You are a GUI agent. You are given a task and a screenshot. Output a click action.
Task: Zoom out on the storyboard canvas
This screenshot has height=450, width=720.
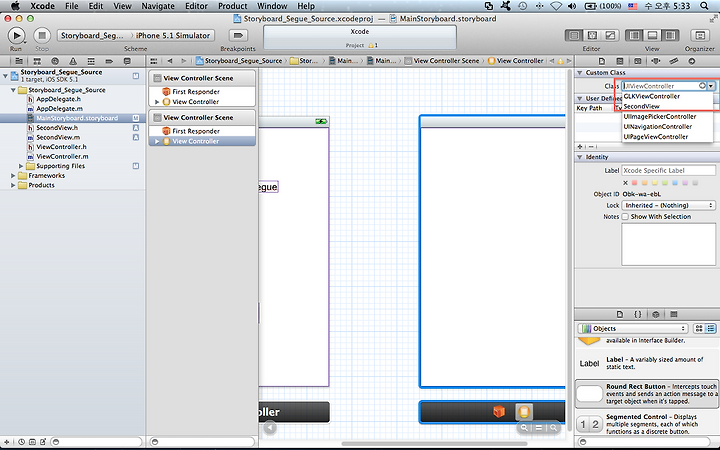click(524, 428)
